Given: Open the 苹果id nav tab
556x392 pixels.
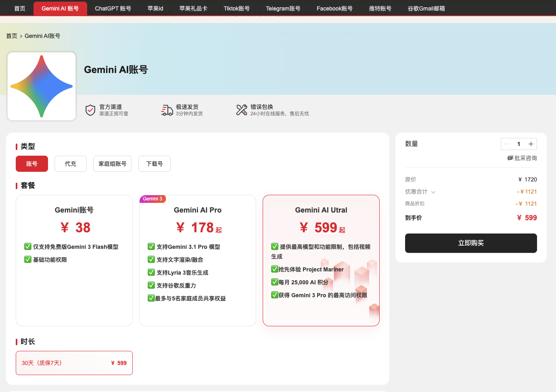Looking at the screenshot, I should pos(155,8).
